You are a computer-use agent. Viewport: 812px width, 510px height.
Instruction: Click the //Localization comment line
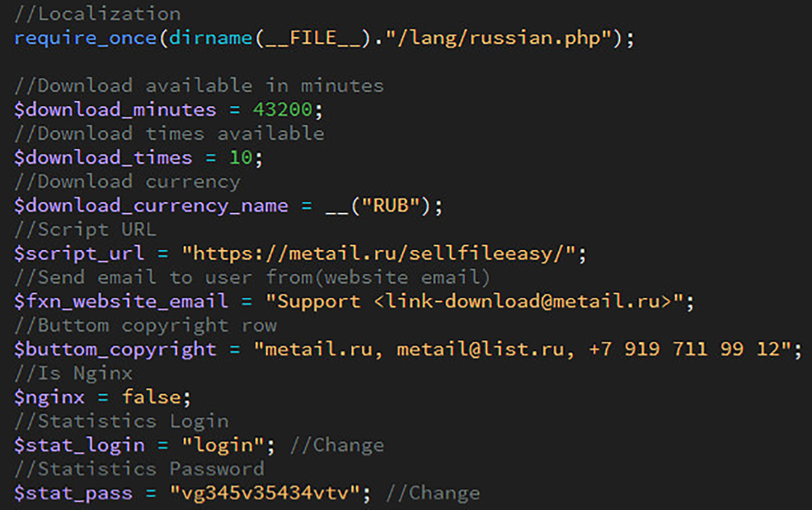click(97, 14)
